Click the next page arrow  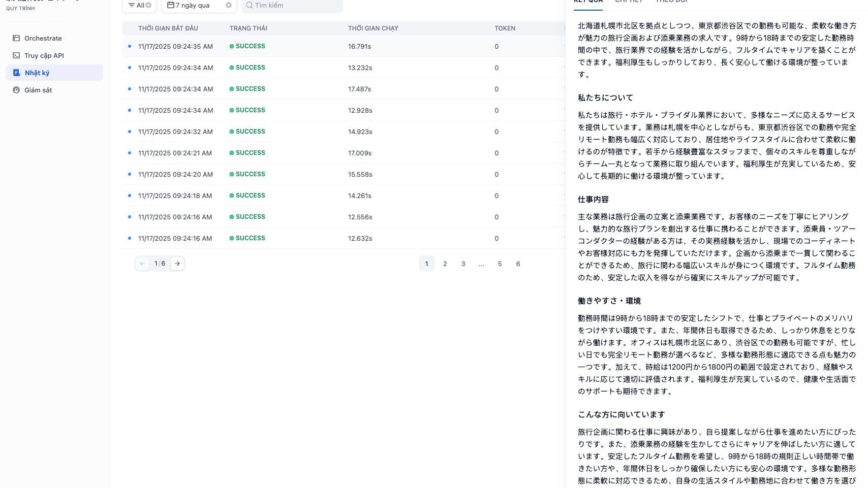[177, 264]
